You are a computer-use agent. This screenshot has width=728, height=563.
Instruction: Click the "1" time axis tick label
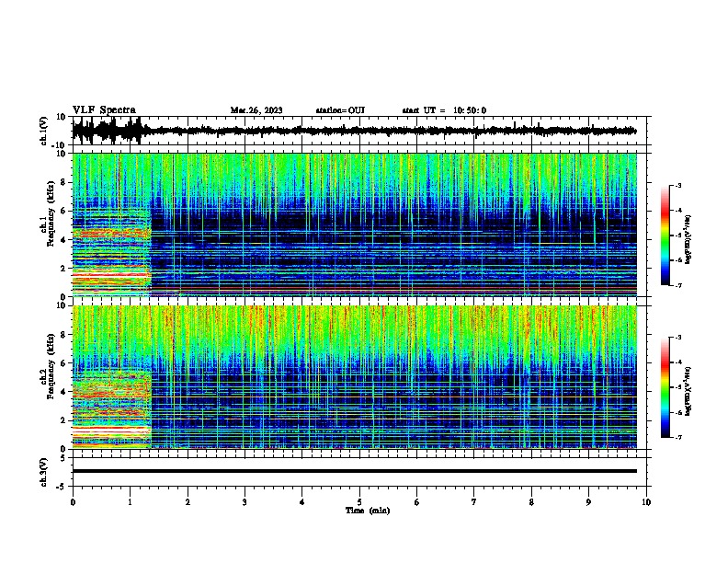(130, 502)
